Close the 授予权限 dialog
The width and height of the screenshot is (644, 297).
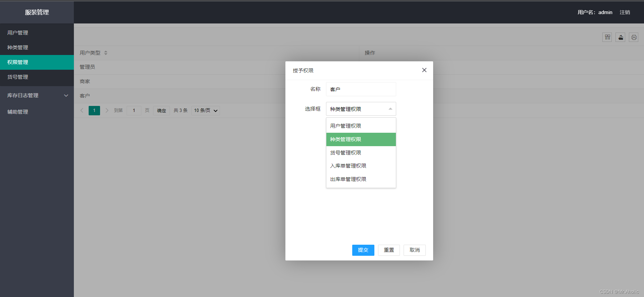point(424,70)
